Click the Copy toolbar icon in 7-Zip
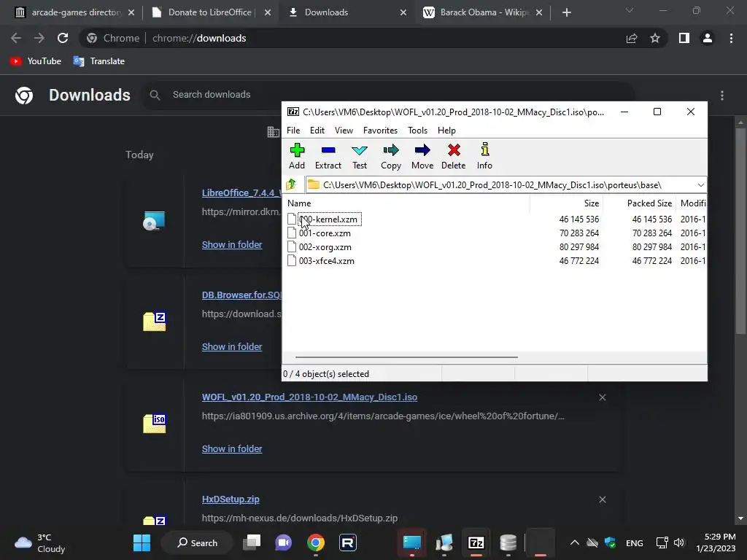Image resolution: width=747 pixels, height=560 pixels. click(391, 156)
